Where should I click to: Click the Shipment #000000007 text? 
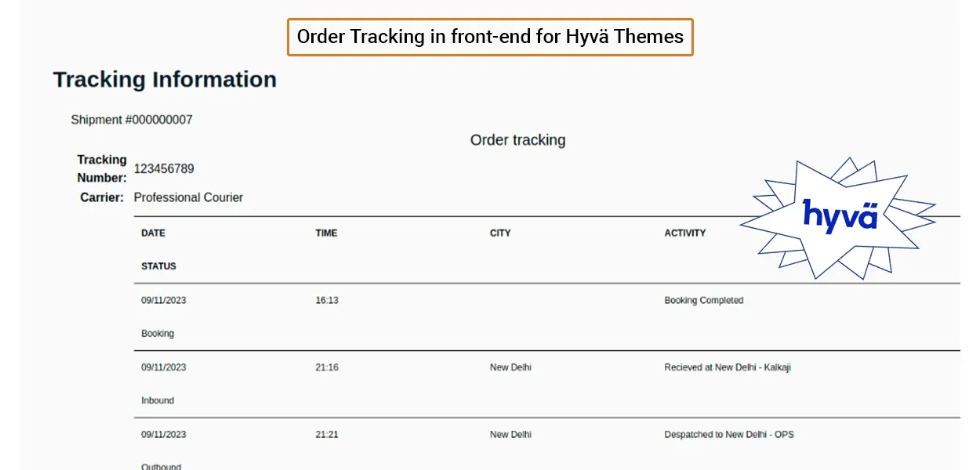coord(132,120)
